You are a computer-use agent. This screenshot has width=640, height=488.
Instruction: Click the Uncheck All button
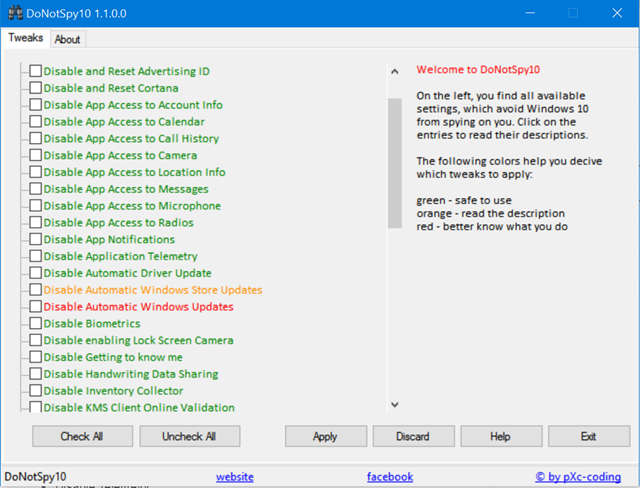(189, 436)
